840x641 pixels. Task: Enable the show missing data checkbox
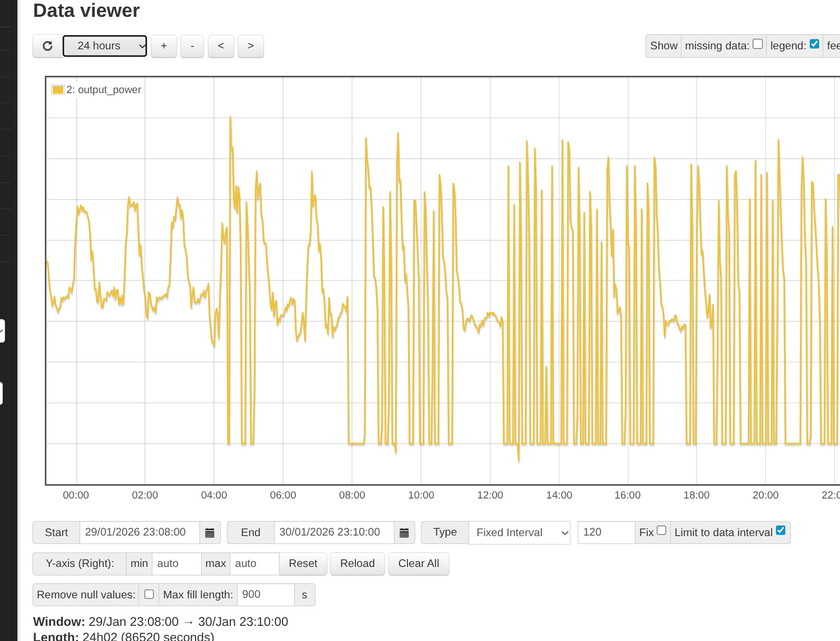758,44
